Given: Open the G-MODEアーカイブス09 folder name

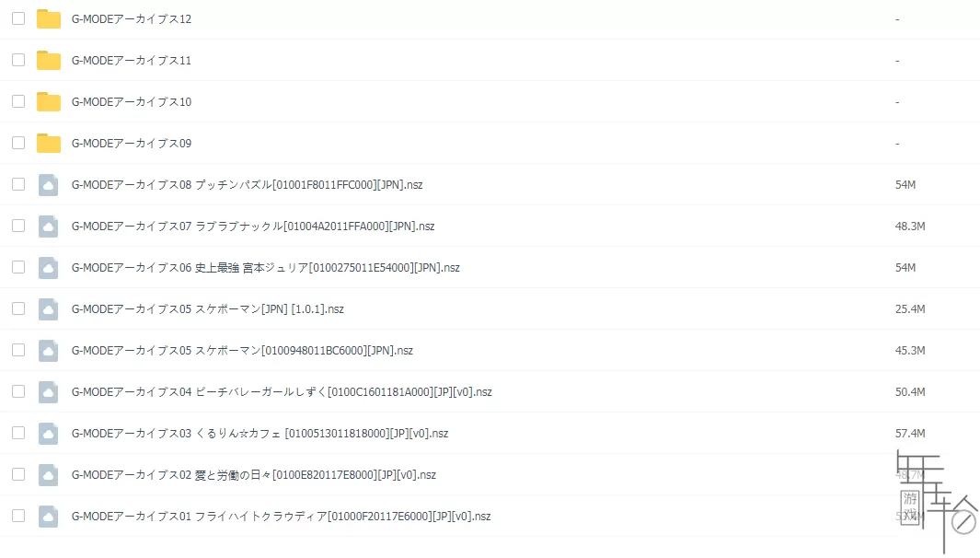Looking at the screenshot, I should click(132, 144).
